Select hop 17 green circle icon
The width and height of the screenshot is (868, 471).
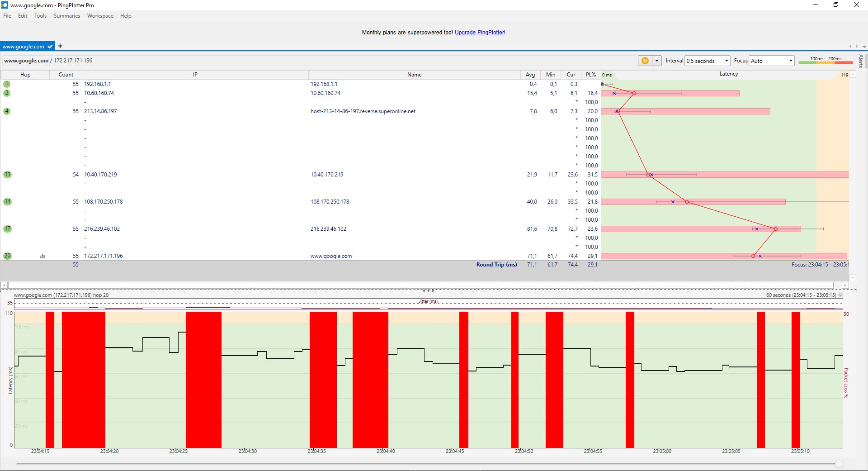[7, 229]
